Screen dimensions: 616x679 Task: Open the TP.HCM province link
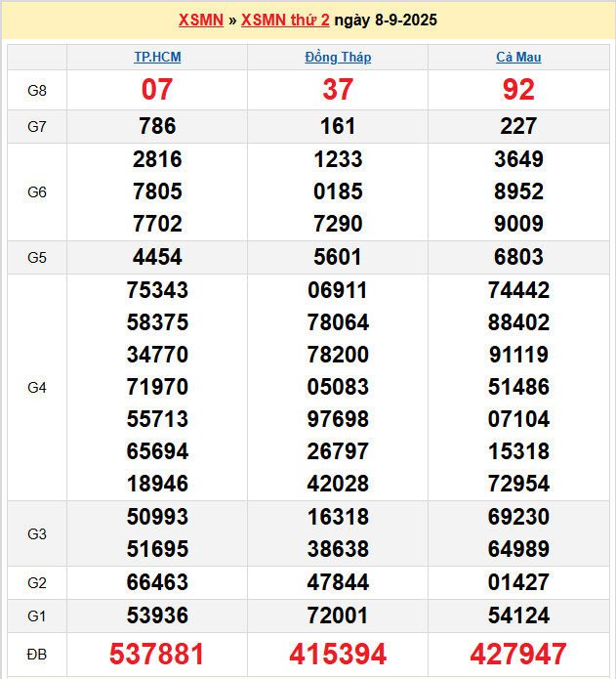pyautogui.click(x=157, y=58)
